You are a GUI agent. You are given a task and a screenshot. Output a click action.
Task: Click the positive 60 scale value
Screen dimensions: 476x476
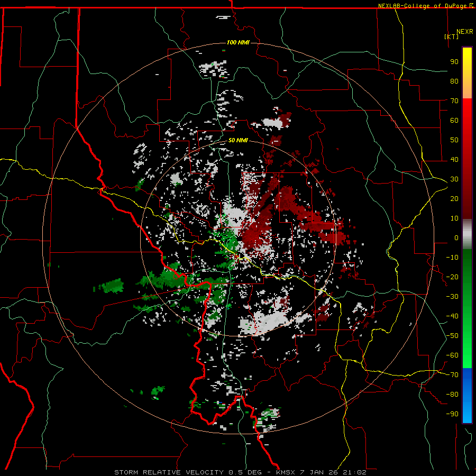coord(454,120)
